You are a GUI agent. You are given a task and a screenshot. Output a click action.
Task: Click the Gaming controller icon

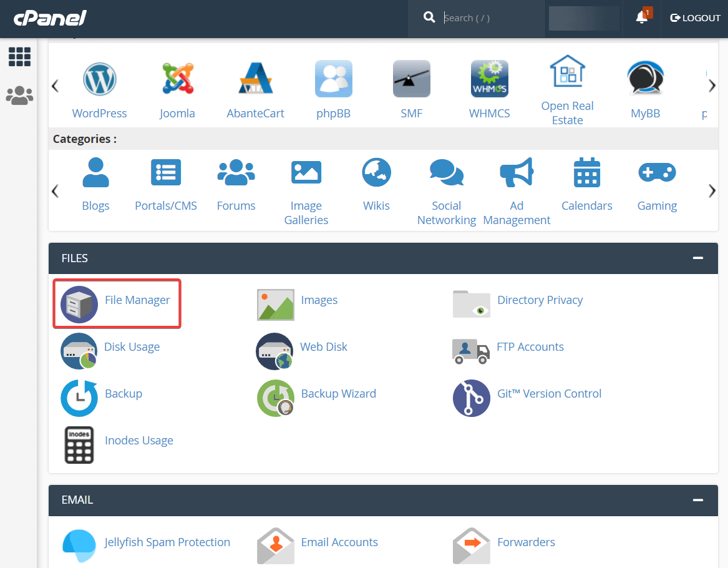657,172
